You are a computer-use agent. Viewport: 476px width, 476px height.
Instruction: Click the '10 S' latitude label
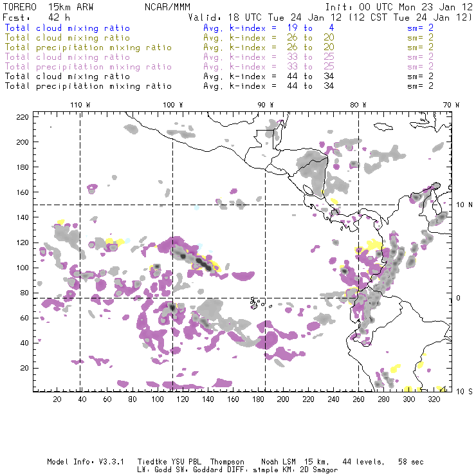[x=464, y=392]
